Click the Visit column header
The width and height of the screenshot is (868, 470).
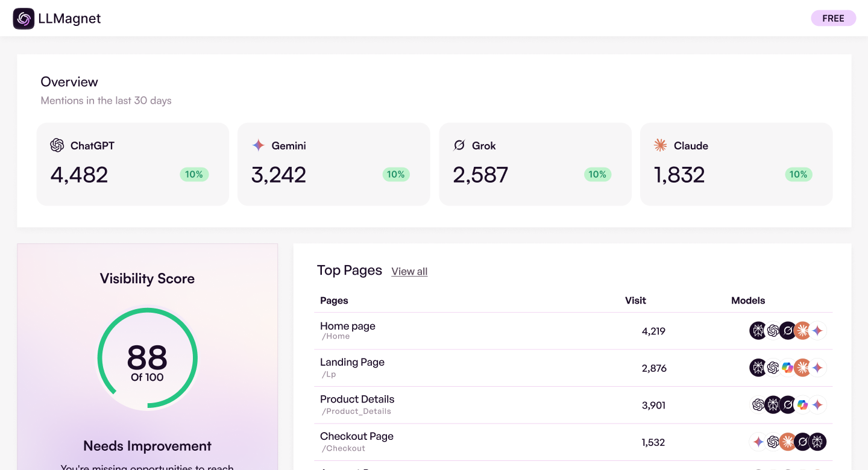(x=635, y=300)
